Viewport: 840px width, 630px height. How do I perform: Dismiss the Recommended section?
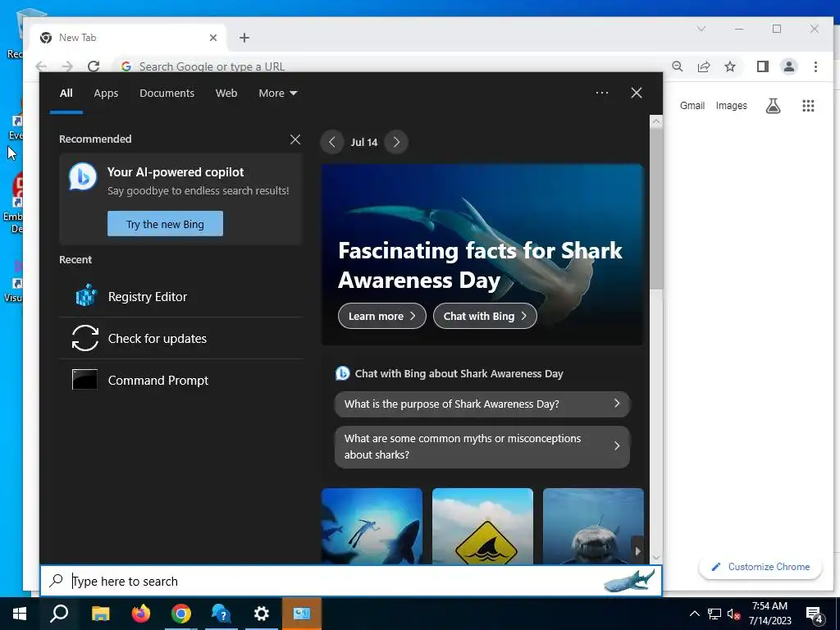pos(295,139)
